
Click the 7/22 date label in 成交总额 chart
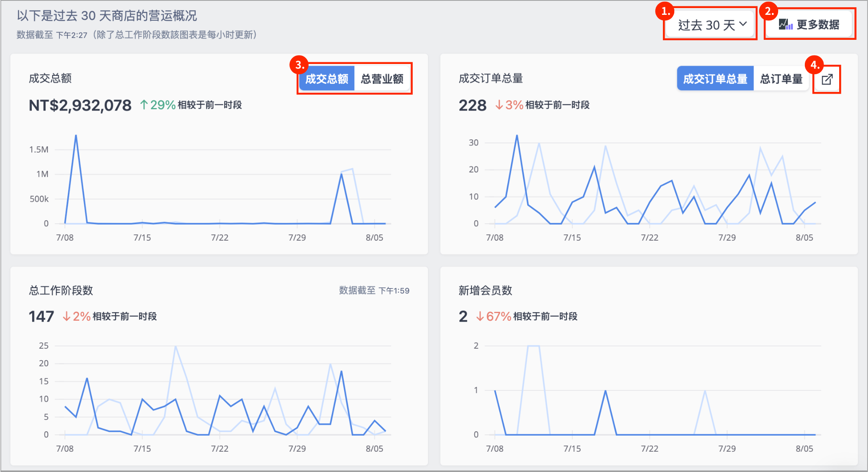click(x=220, y=237)
